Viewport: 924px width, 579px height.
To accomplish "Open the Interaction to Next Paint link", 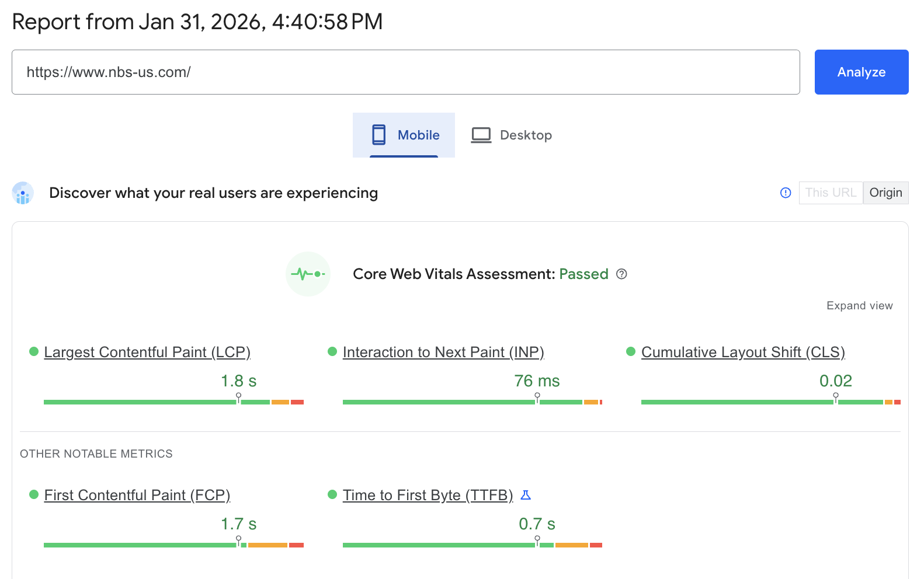I will coord(443,352).
